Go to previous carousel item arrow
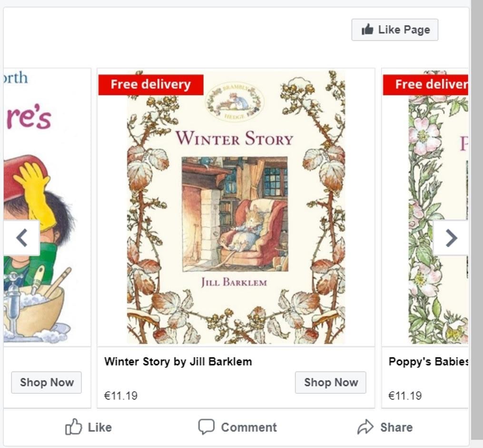This screenshot has height=448, width=483. tap(21, 238)
